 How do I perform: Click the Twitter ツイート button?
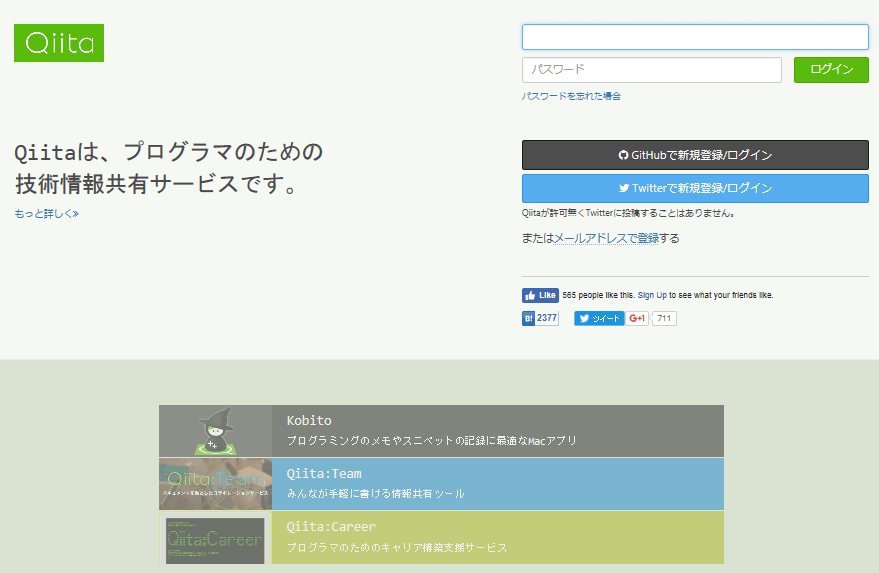tap(599, 318)
